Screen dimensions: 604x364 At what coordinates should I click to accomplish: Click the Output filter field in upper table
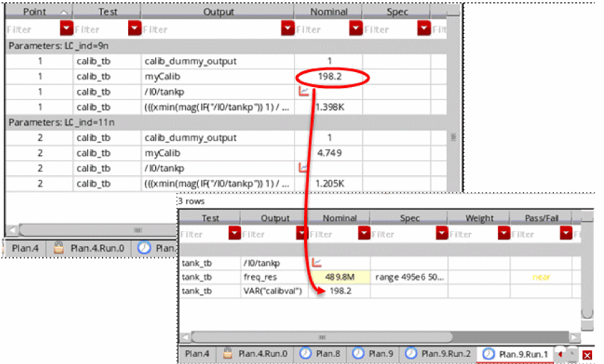[212, 29]
